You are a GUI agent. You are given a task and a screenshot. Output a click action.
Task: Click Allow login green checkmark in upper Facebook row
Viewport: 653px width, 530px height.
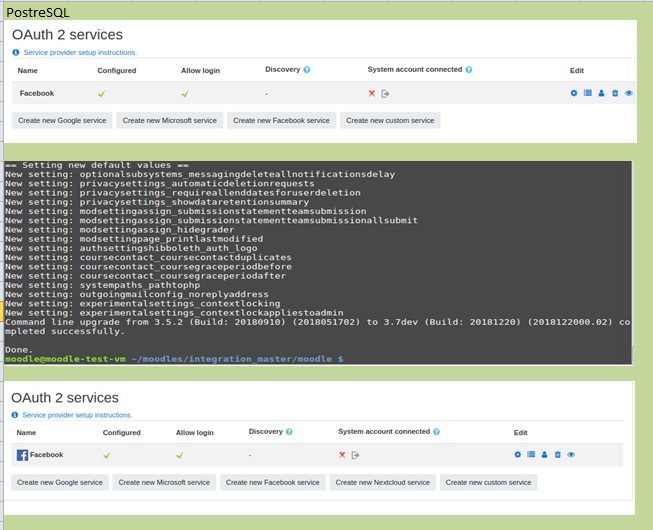185,94
